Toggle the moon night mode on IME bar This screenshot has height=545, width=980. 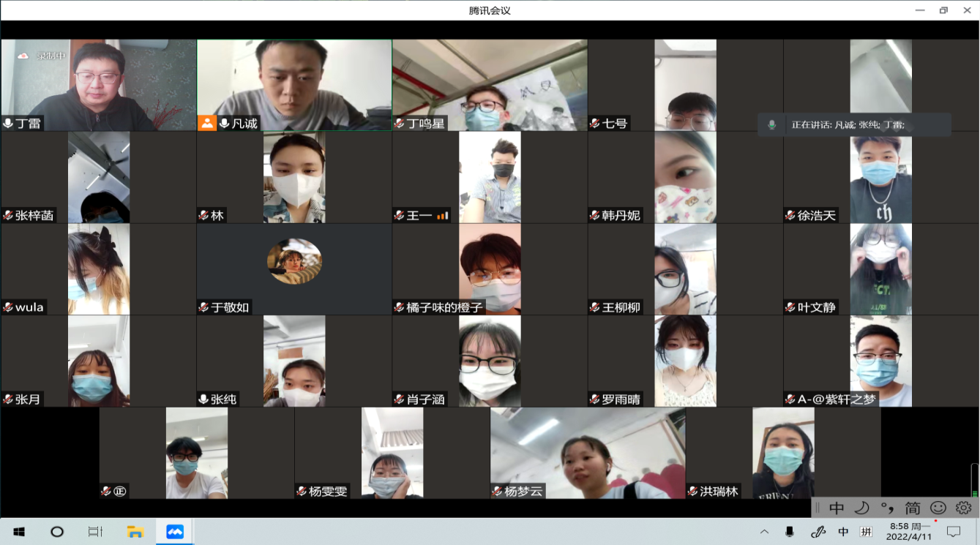pos(862,508)
